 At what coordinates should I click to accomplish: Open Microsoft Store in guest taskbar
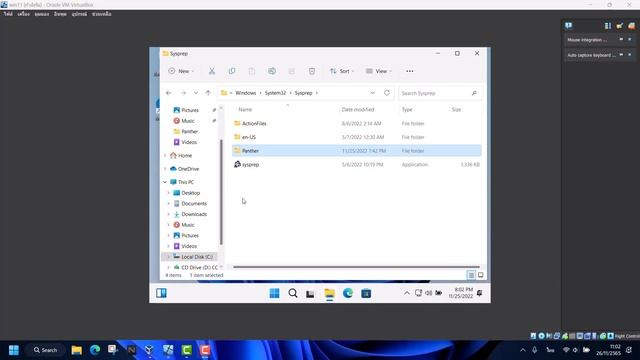click(366, 293)
